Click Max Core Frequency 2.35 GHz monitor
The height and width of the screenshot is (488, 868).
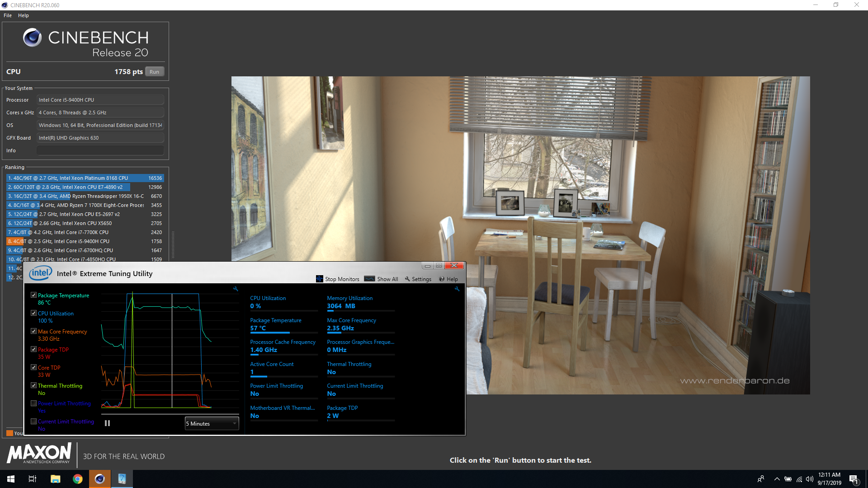coord(340,328)
